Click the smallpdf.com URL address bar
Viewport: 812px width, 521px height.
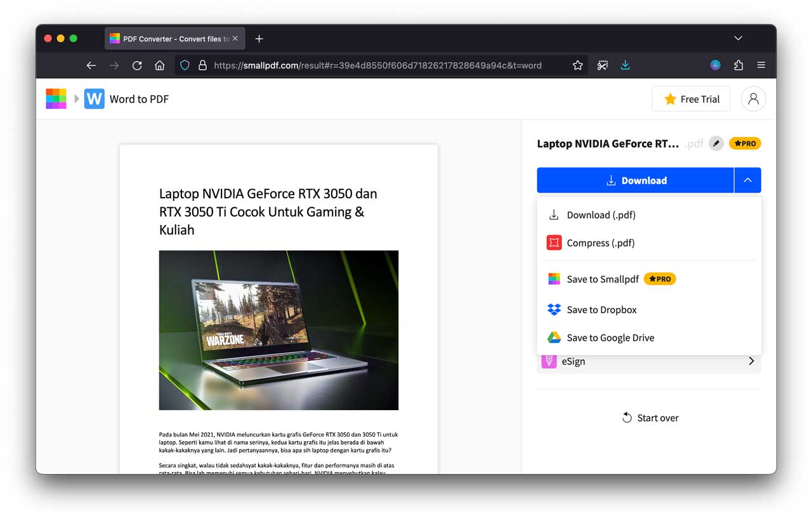(381, 65)
